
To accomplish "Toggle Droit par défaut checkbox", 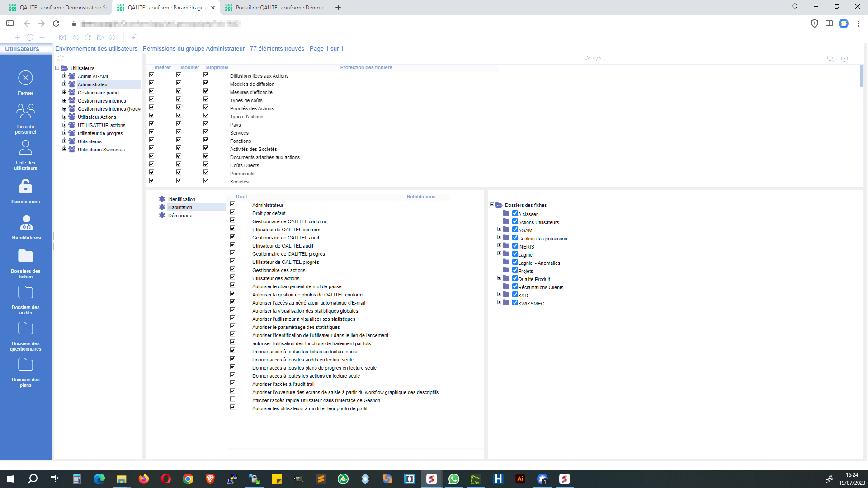I will click(x=232, y=212).
